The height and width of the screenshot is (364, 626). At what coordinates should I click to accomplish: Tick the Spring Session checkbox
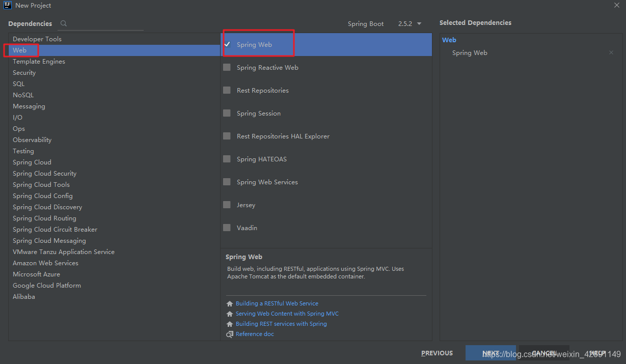tap(227, 113)
